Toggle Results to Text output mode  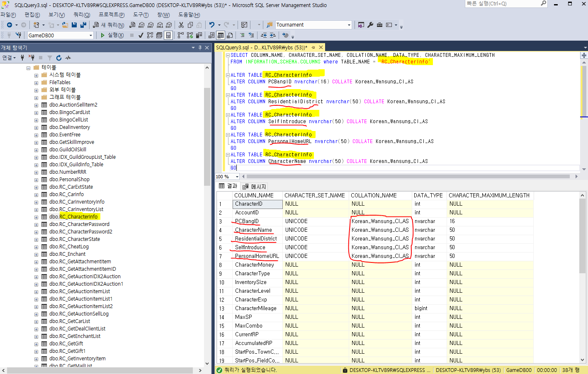coord(211,35)
